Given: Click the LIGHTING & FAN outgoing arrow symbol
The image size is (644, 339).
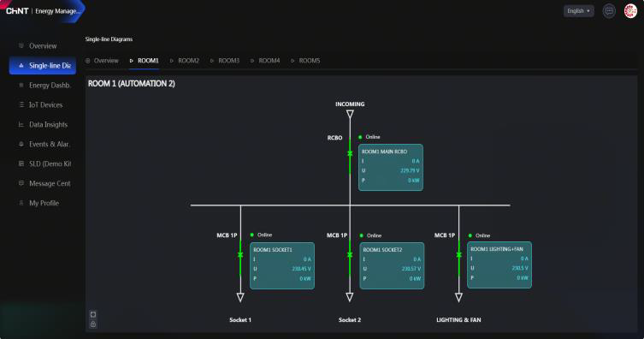Looking at the screenshot, I should [x=458, y=297].
